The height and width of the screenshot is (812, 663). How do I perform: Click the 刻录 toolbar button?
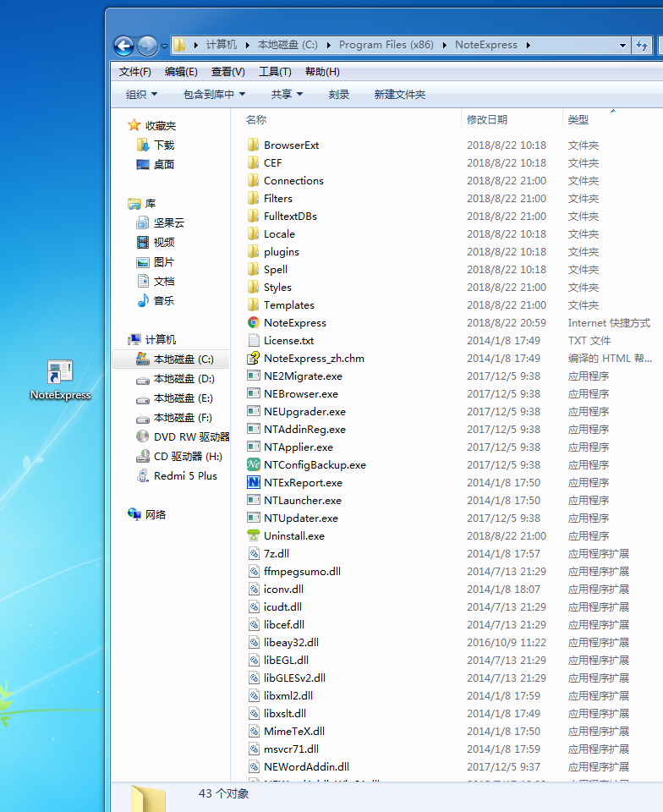click(338, 94)
